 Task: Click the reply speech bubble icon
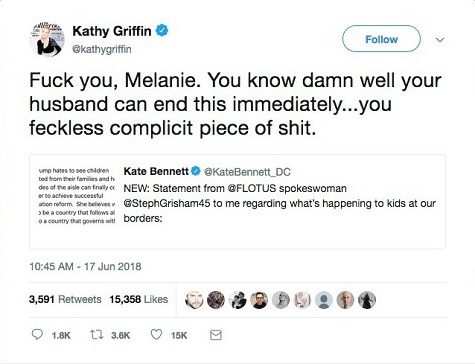point(37,334)
